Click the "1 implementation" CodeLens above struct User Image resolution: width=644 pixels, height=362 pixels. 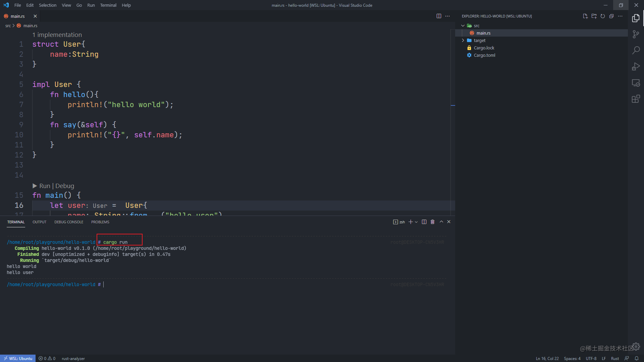(x=57, y=35)
